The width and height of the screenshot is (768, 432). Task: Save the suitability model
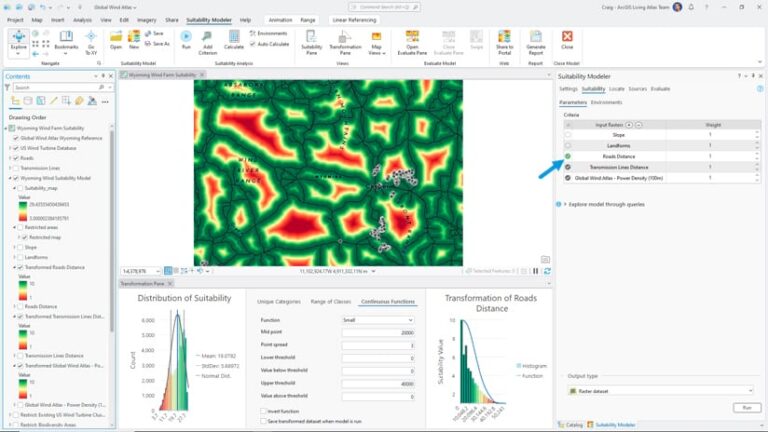coord(154,33)
